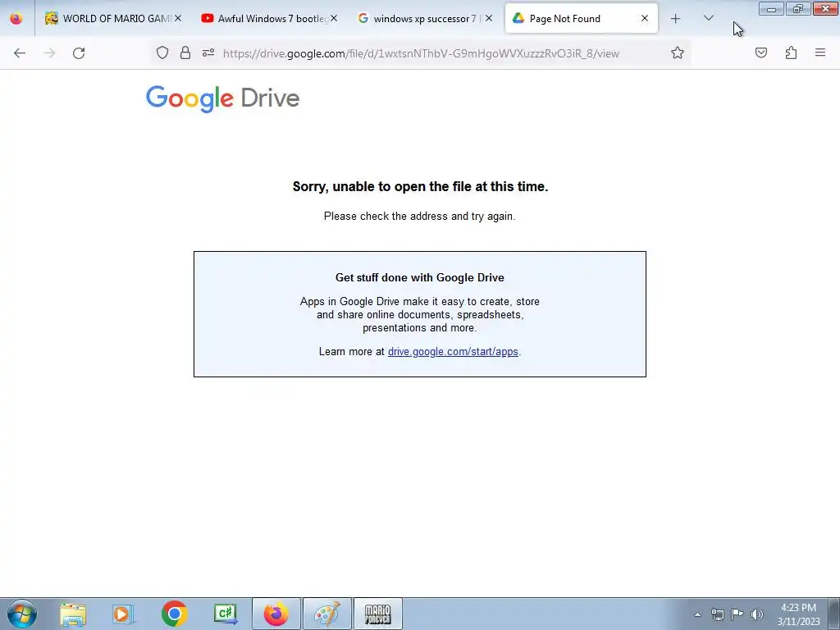Viewport: 840px width, 630px height.
Task: Click 'Get stuff done with Google Drive' heading
Action: click(x=419, y=277)
